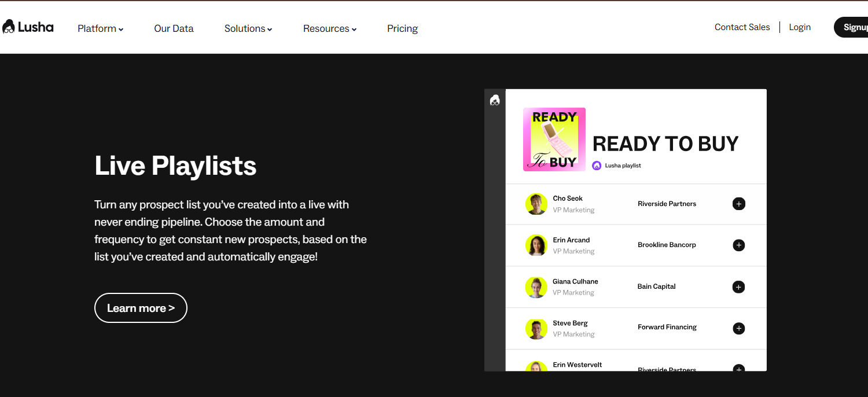The width and height of the screenshot is (868, 397).
Task: Click the Riverside Partners company next to Cho Seok
Action: [667, 204]
